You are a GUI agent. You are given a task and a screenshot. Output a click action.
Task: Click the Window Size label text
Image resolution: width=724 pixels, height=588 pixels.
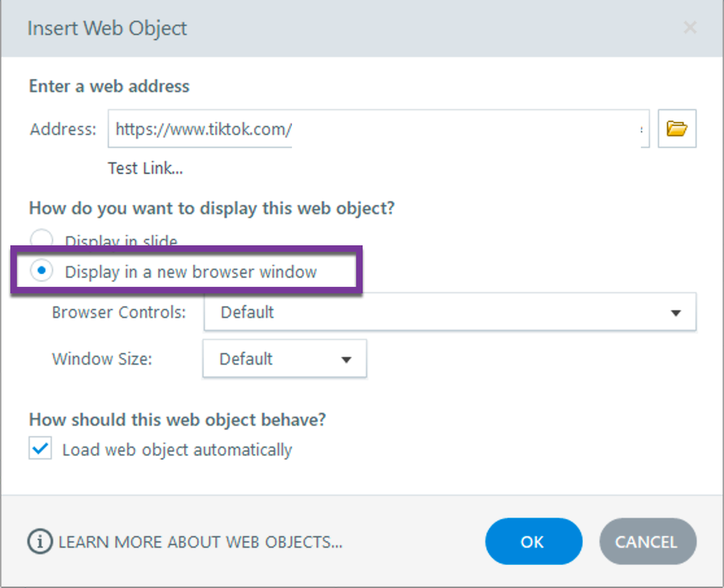(101, 359)
